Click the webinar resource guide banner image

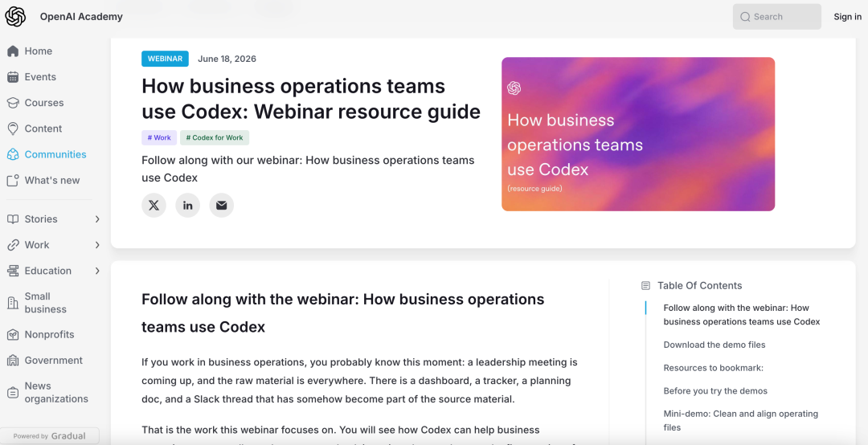pos(638,134)
